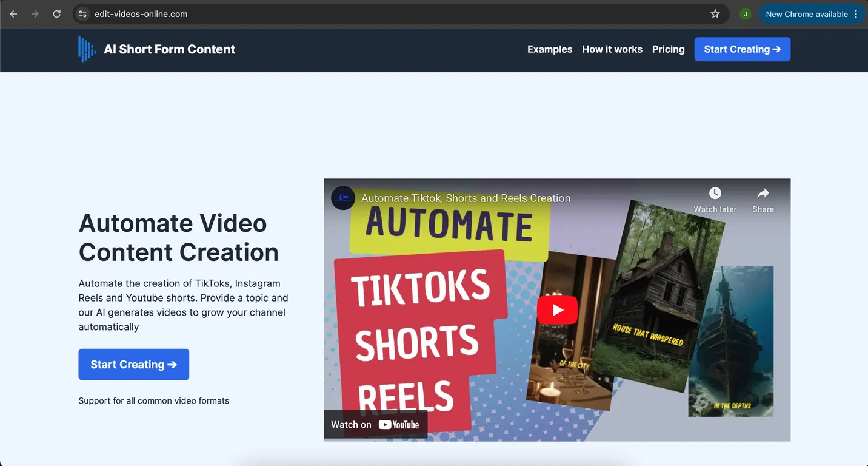The width and height of the screenshot is (868, 466).
Task: Open the Examples nav link
Action: pos(549,49)
